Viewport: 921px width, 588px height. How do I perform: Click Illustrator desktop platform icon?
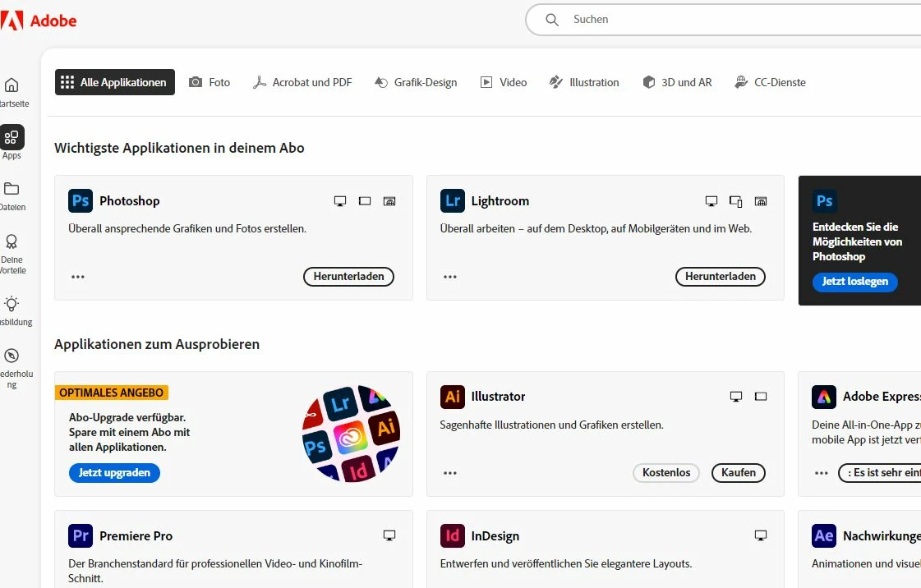(736, 397)
